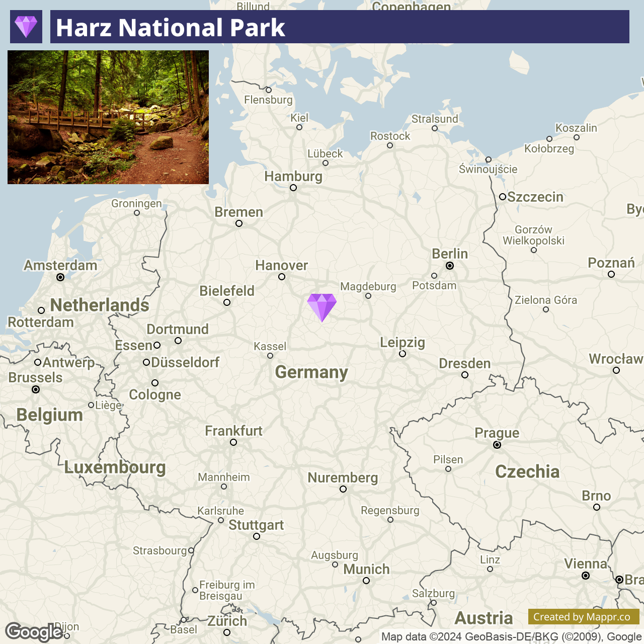
Task: Click the Berlin capital city marker
Action: point(450,266)
